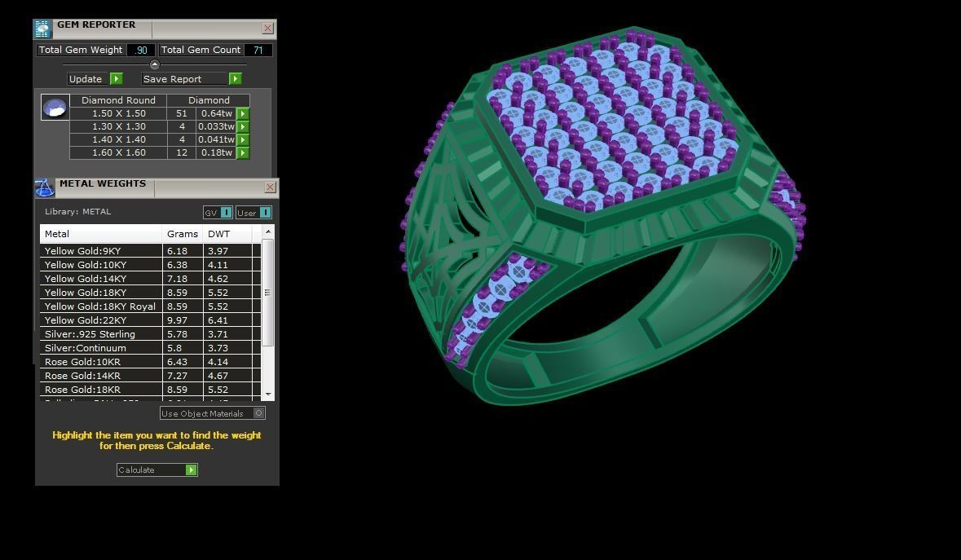
Task: Select the Silver:.925 Sterling row
Action: (x=150, y=334)
